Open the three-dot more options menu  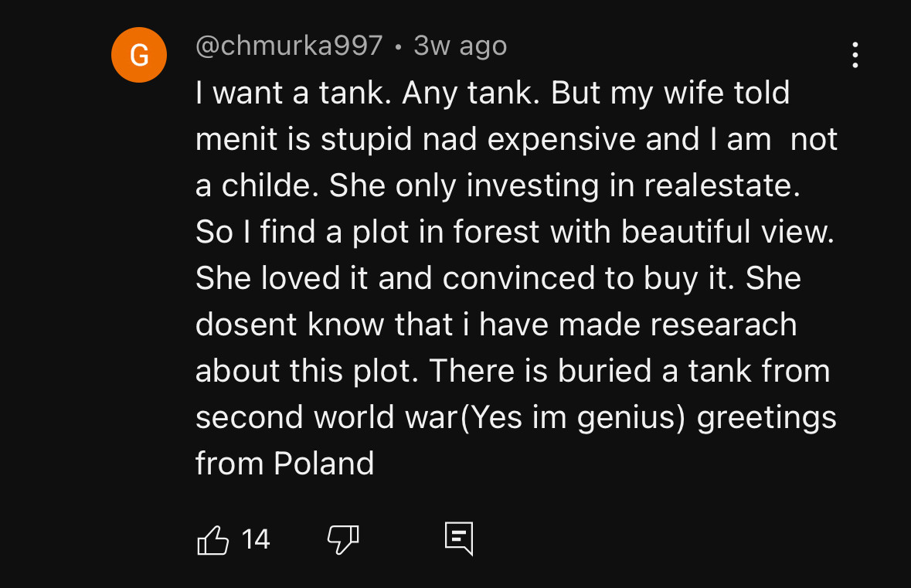[855, 55]
